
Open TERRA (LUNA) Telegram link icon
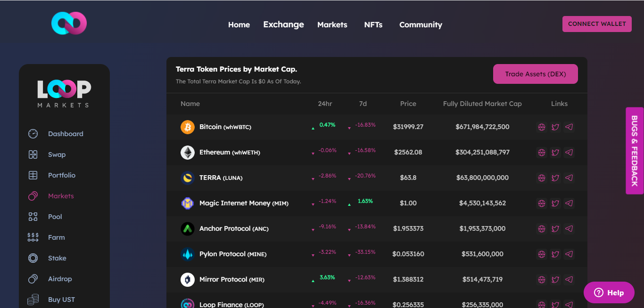pyautogui.click(x=569, y=178)
